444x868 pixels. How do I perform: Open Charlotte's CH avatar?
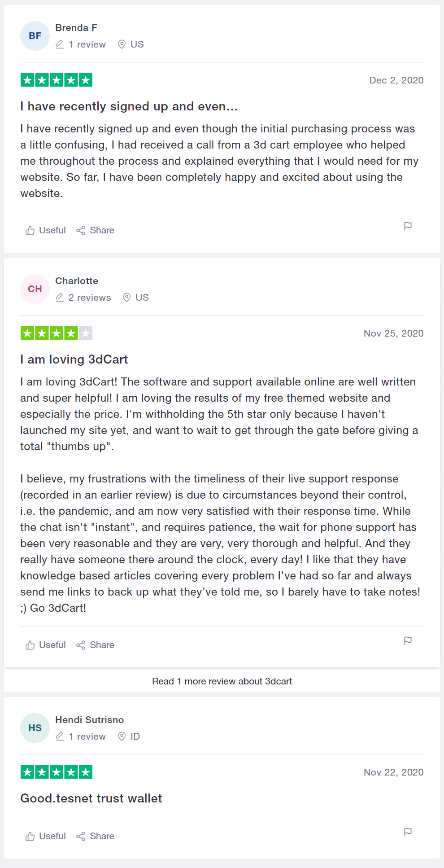[35, 289]
